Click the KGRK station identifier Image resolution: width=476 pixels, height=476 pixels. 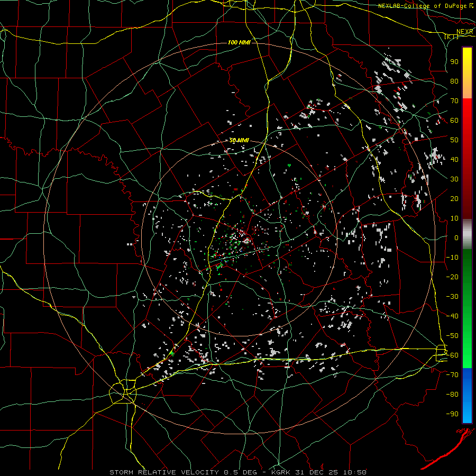[280, 472]
